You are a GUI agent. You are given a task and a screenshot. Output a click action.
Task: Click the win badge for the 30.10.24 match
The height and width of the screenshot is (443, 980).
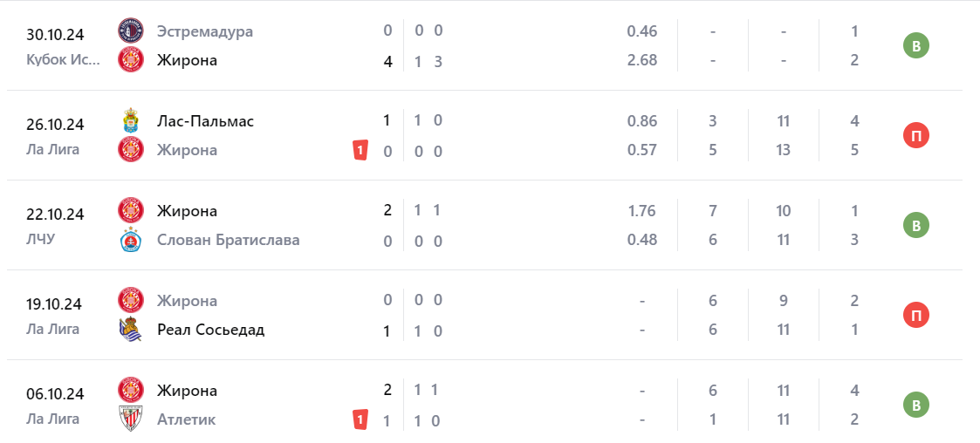click(915, 45)
